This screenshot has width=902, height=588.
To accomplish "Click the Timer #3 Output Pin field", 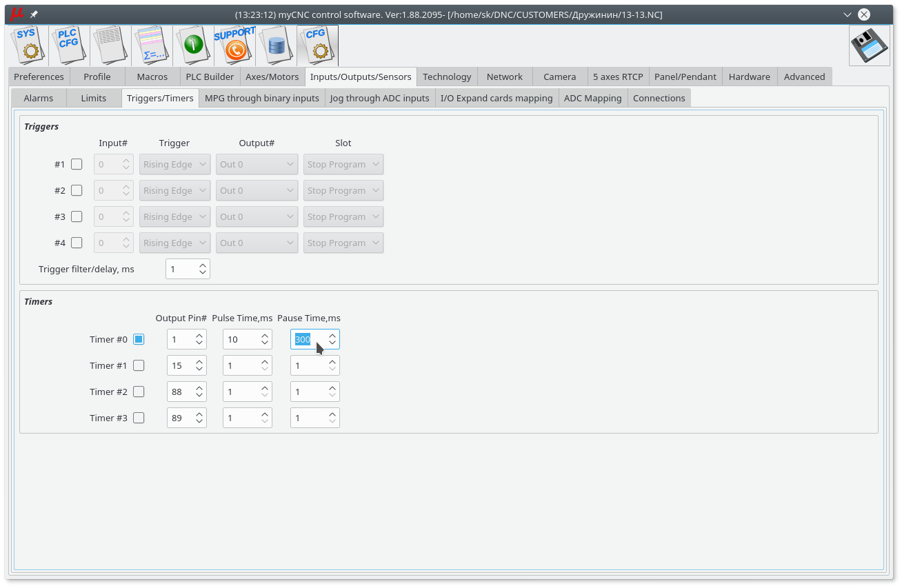I will point(187,418).
